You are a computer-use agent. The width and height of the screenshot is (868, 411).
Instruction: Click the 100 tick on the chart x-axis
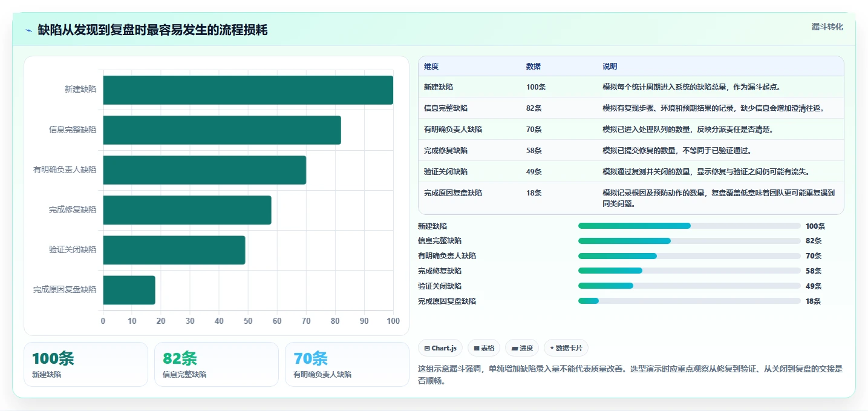393,321
